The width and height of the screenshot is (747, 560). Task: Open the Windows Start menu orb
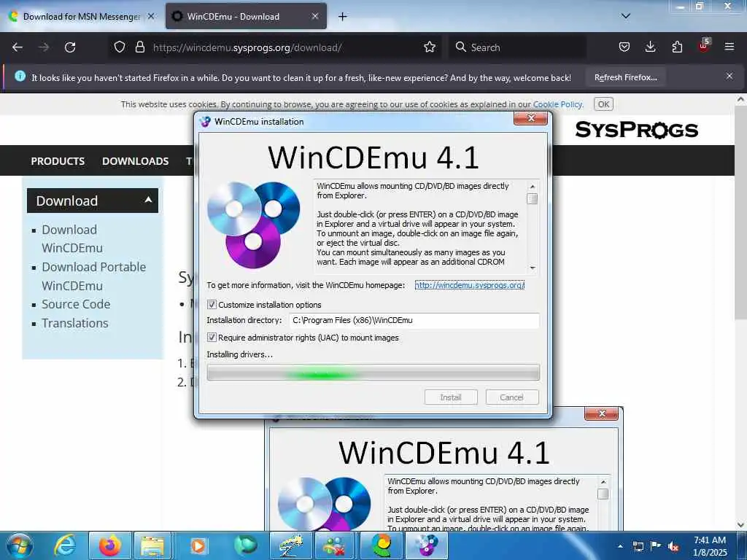[20, 545]
